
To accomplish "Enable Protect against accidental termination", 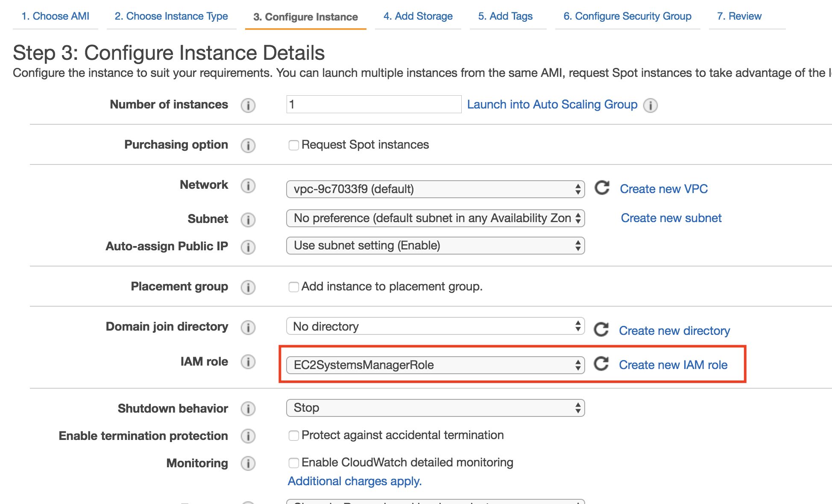I will tap(294, 436).
